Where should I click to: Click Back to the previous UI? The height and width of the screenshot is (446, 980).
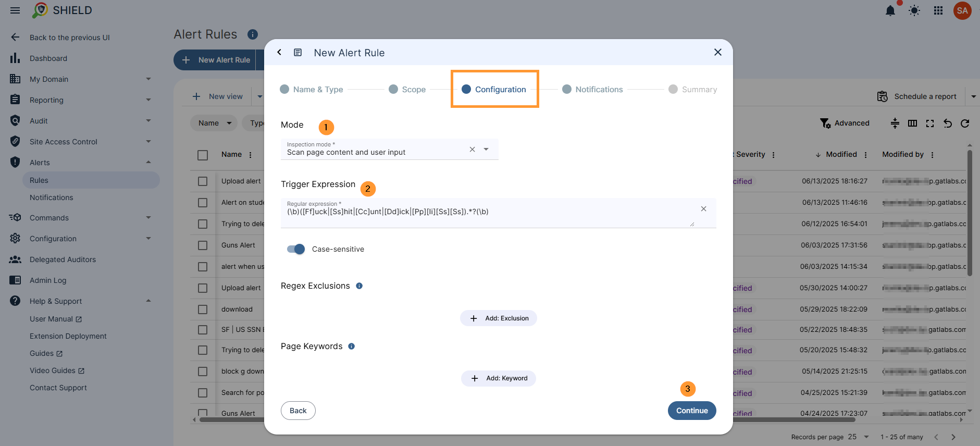pos(69,38)
